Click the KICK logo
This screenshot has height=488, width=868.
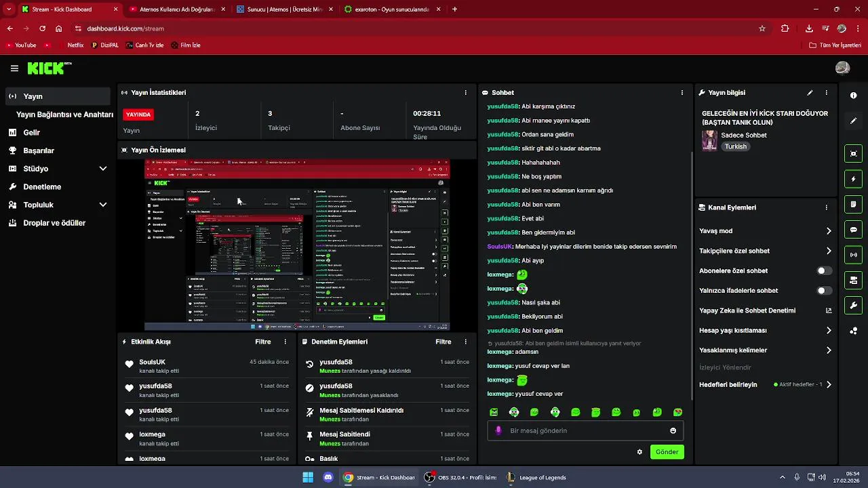(x=49, y=68)
